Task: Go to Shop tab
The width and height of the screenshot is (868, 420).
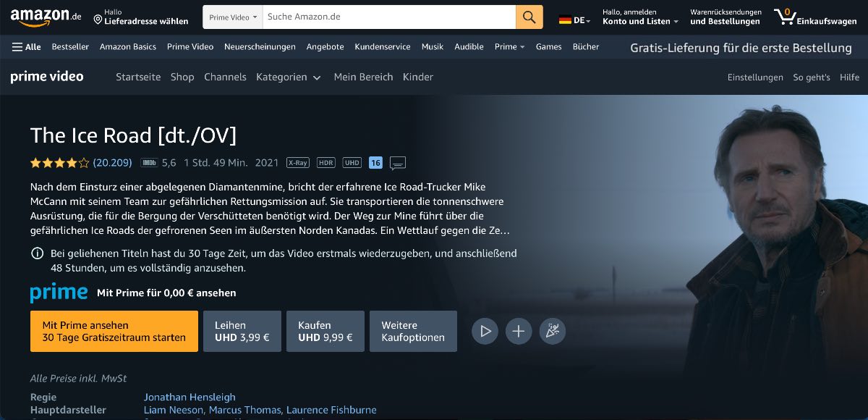Action: pyautogui.click(x=182, y=77)
